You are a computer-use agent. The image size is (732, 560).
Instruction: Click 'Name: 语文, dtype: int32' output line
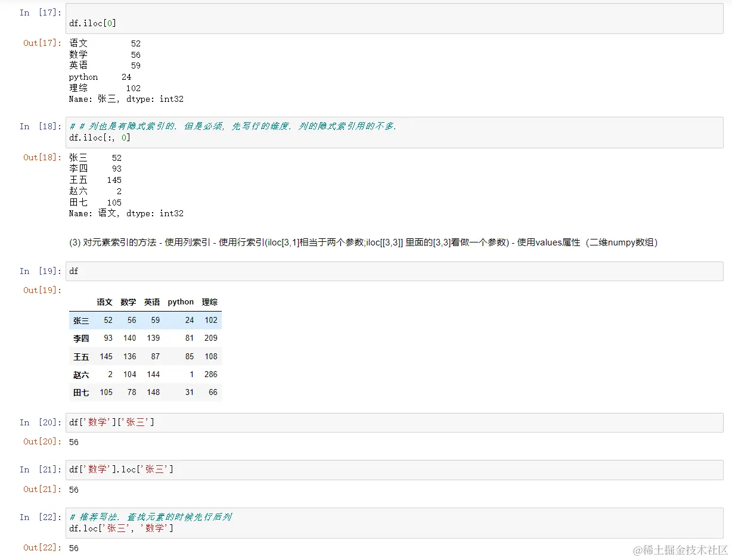tap(126, 213)
